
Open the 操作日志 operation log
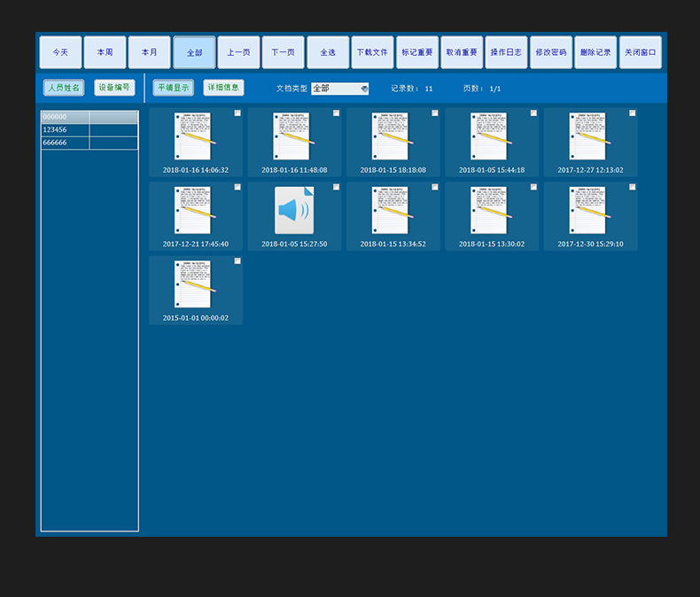click(506, 52)
